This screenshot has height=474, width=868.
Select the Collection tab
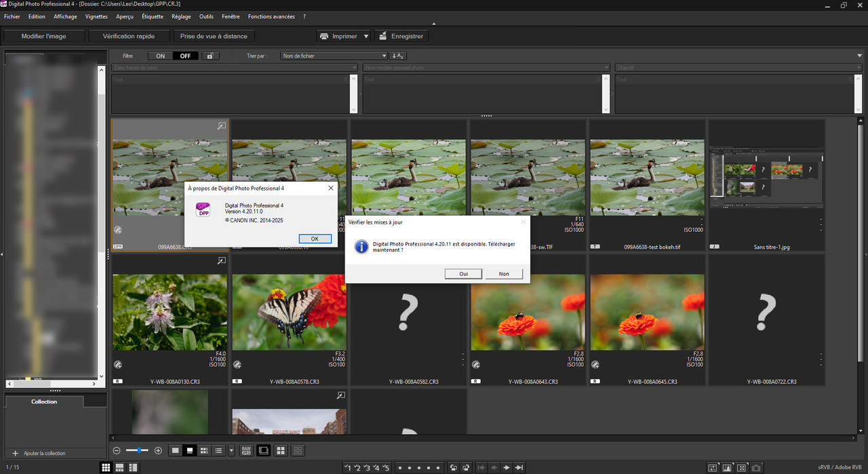(x=44, y=401)
